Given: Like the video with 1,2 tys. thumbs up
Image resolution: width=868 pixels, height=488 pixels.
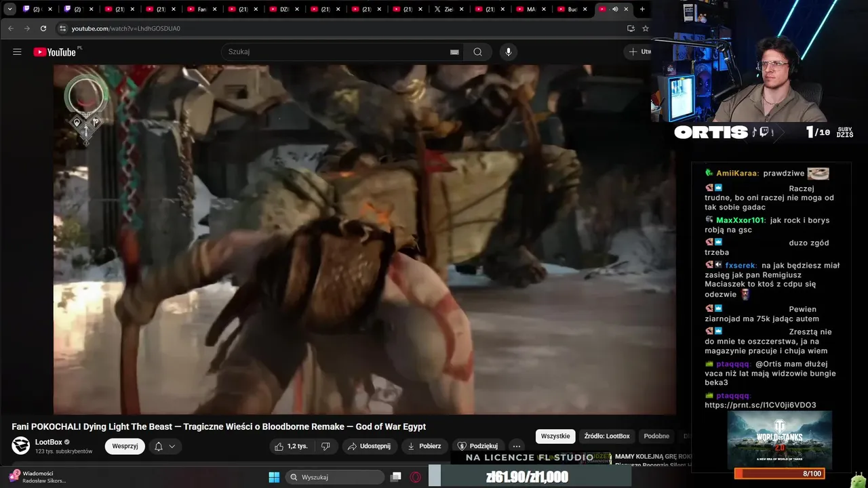Looking at the screenshot, I should coord(290,446).
